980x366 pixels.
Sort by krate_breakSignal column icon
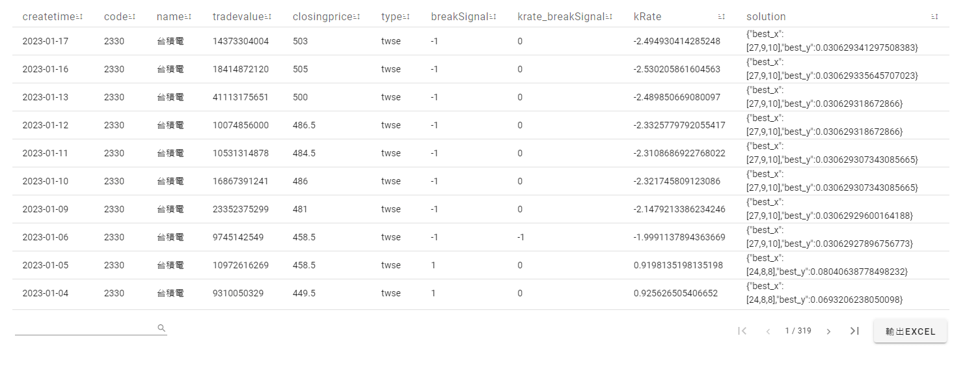click(x=609, y=17)
